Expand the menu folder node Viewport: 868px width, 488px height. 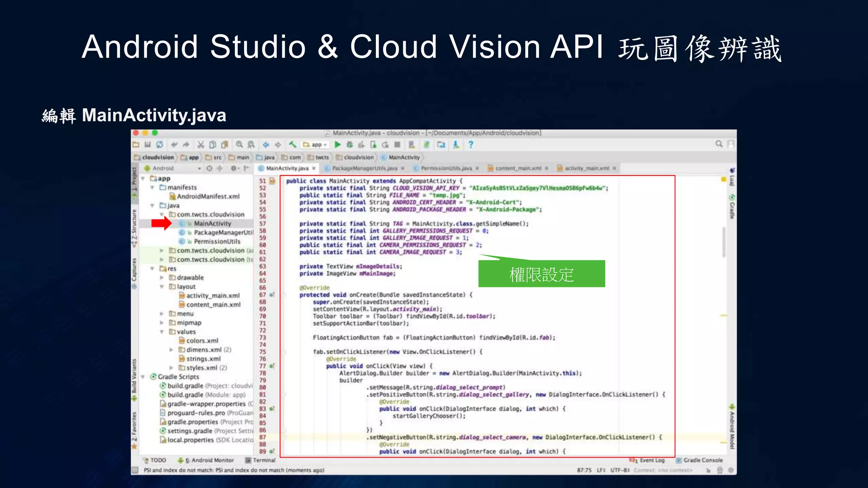[x=161, y=313]
